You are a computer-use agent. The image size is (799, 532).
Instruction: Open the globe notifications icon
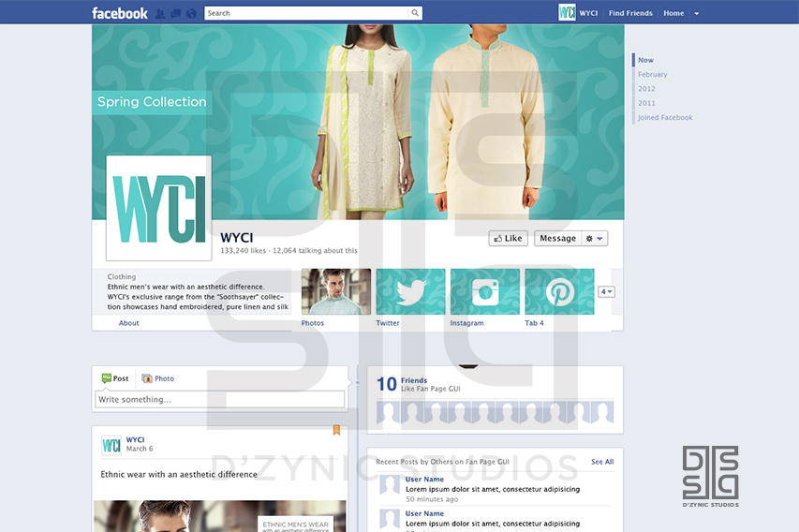click(x=191, y=13)
